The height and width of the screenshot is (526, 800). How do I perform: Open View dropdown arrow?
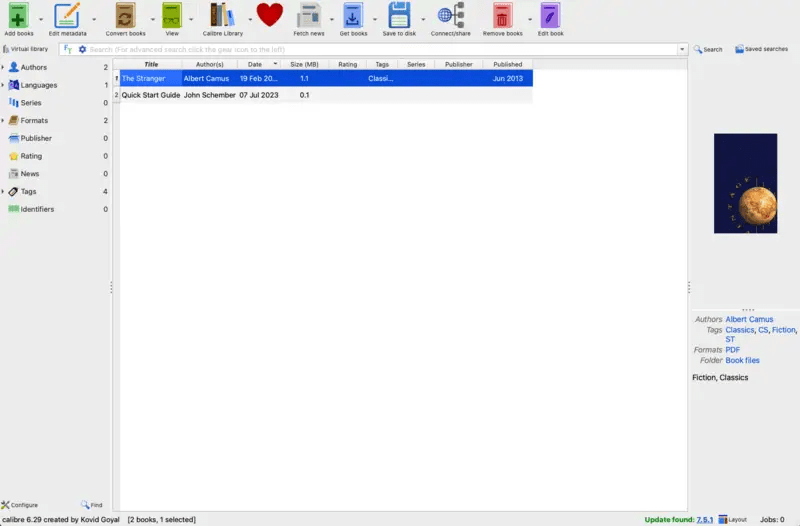[191, 19]
